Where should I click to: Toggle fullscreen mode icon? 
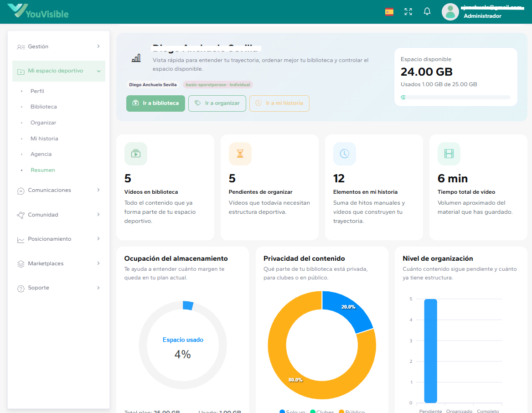click(x=408, y=12)
